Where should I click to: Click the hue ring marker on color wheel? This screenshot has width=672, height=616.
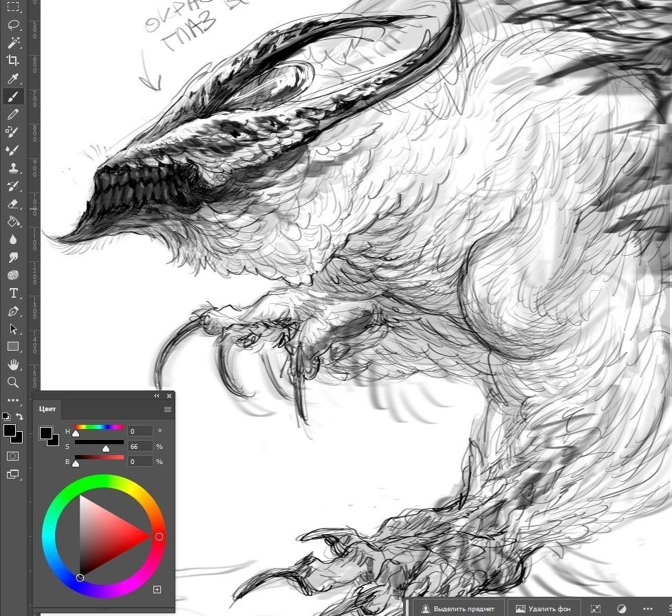click(x=159, y=536)
